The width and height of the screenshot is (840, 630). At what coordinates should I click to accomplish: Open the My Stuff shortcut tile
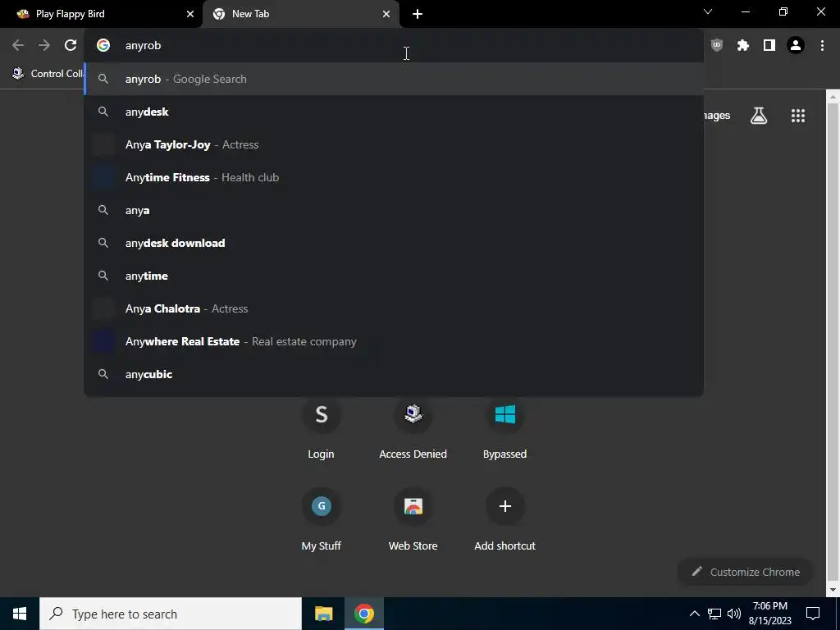[x=321, y=519]
